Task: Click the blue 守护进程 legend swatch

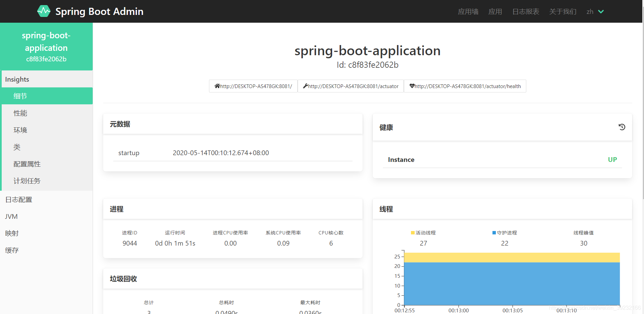Action: pyautogui.click(x=494, y=233)
